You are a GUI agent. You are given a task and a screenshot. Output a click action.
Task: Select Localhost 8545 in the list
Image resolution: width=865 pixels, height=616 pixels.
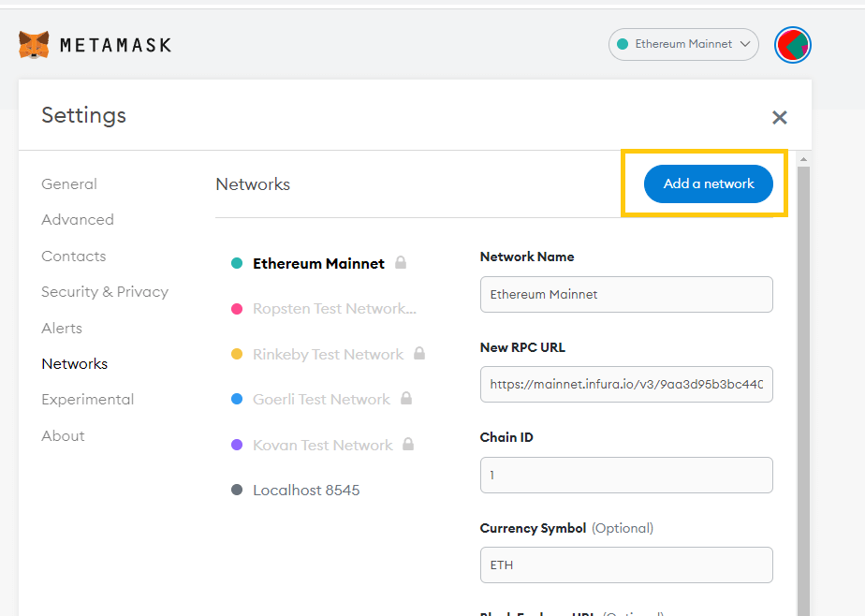click(306, 491)
